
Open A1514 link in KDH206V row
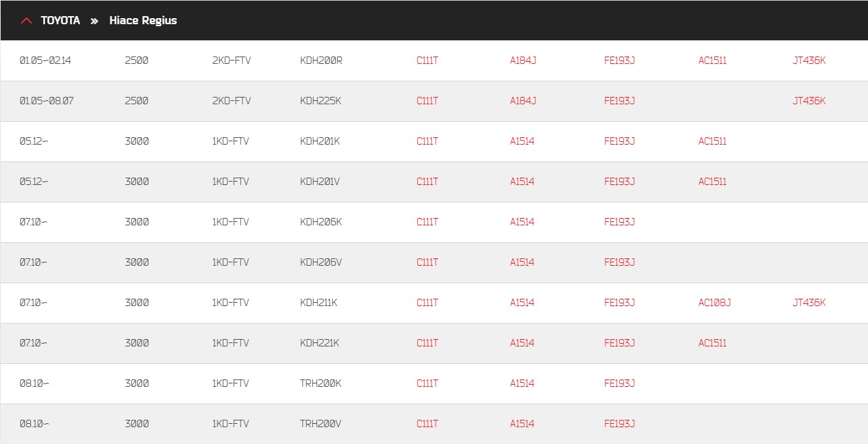click(x=522, y=262)
